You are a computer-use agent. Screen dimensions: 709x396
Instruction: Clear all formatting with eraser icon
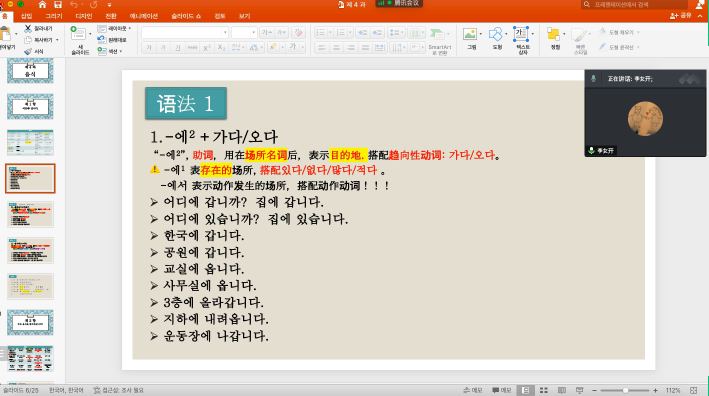coord(298,33)
